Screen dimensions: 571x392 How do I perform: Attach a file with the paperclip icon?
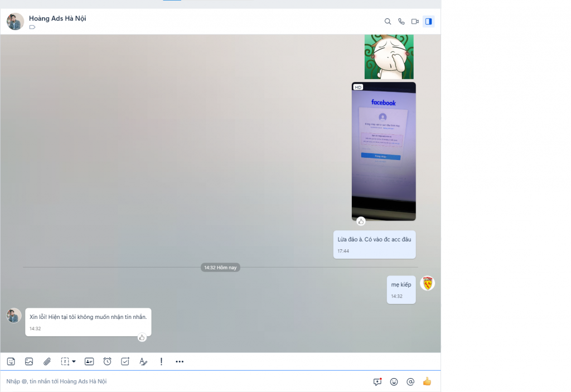coord(47,361)
